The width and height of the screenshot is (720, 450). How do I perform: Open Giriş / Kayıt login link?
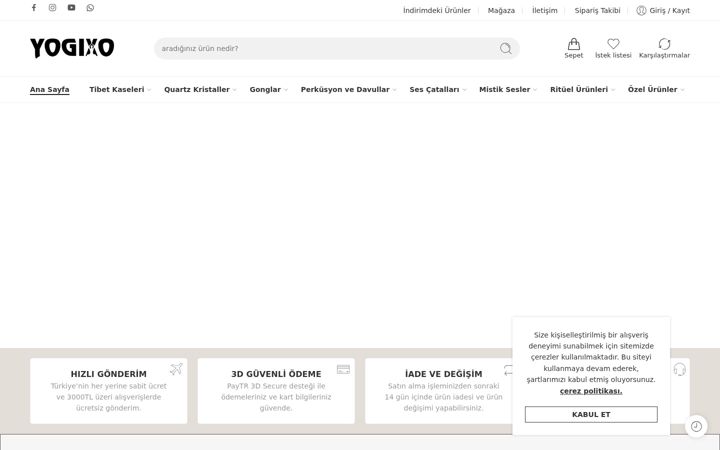point(669,11)
